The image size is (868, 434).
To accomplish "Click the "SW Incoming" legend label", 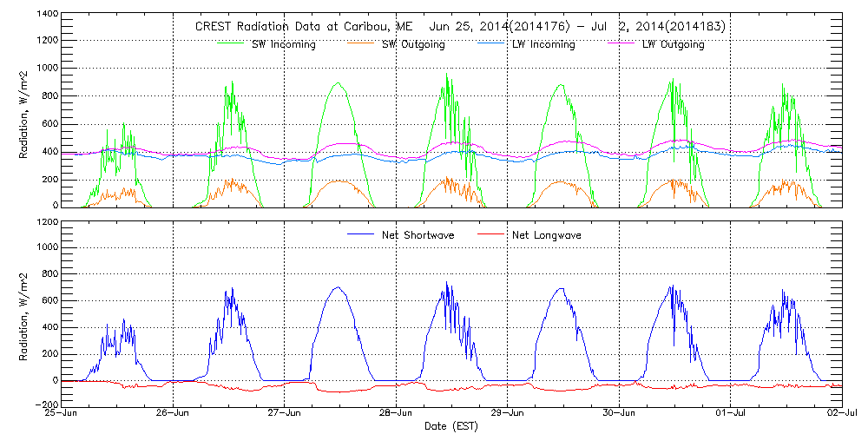I will 281,45.
